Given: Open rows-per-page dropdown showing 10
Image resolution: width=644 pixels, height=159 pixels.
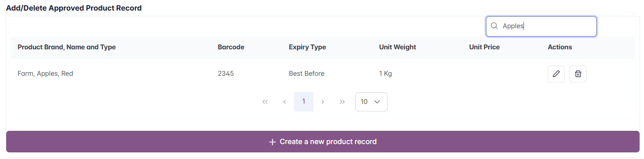Looking at the screenshot, I should (x=371, y=102).
